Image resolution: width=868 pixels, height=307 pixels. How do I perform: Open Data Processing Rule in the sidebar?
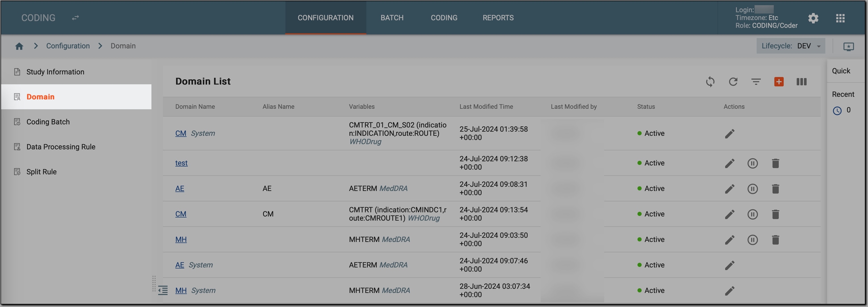(x=76, y=147)
